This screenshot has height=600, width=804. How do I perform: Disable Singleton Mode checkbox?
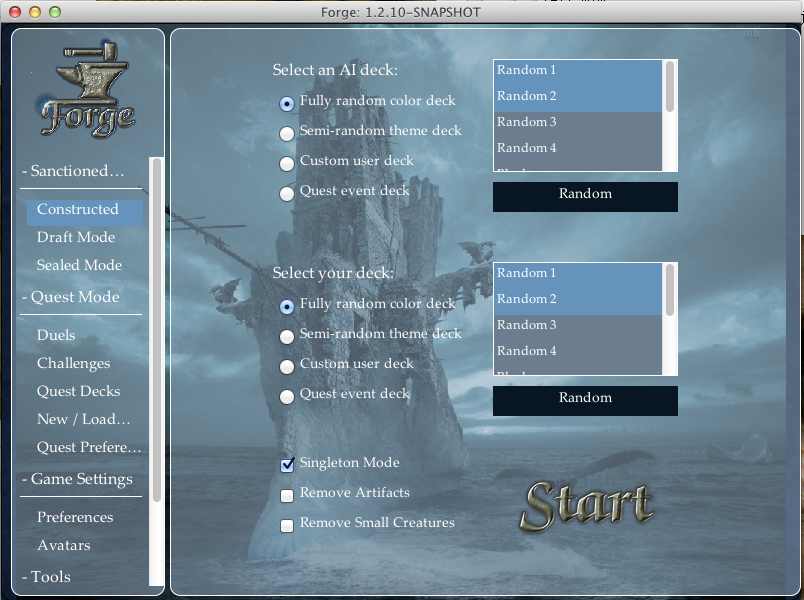pos(287,464)
